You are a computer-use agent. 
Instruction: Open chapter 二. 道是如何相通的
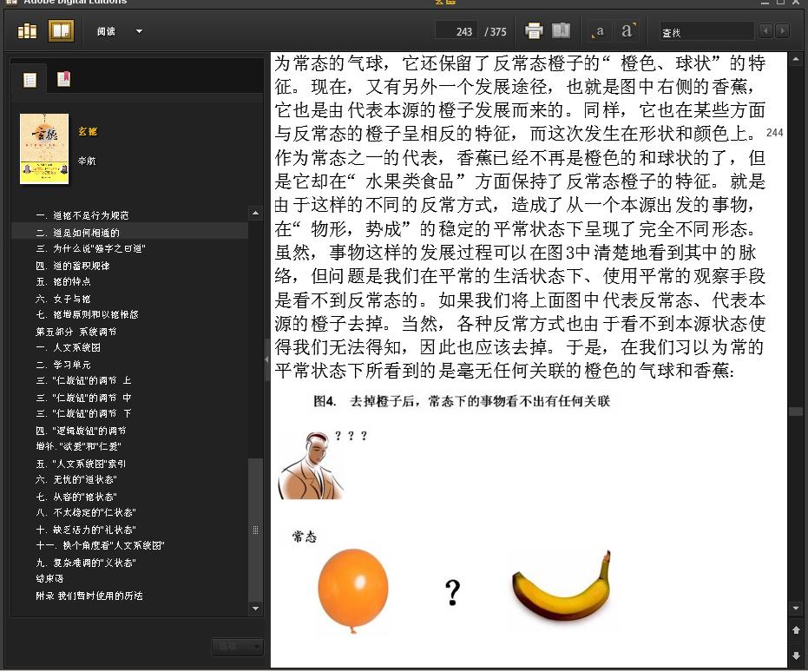pyautogui.click(x=78, y=233)
